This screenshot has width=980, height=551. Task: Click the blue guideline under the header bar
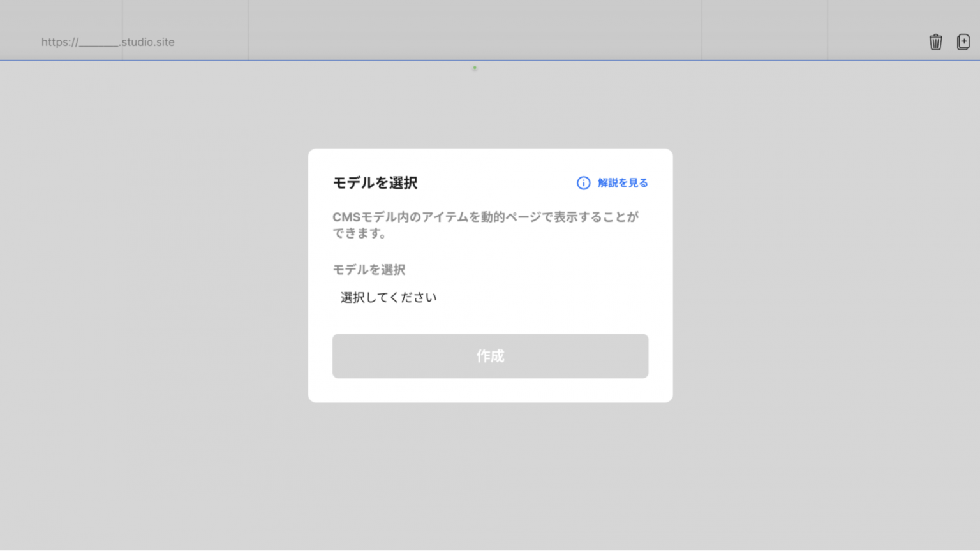[475, 60]
